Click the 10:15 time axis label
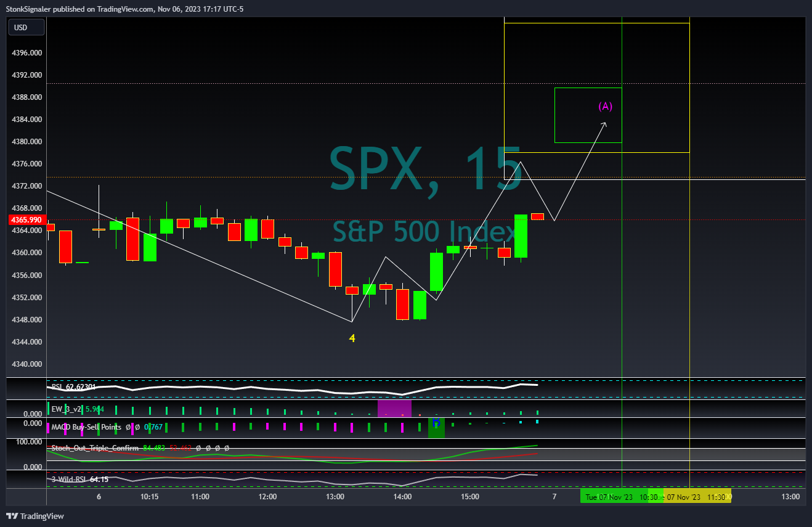Image resolution: width=812 pixels, height=527 pixels. click(150, 496)
